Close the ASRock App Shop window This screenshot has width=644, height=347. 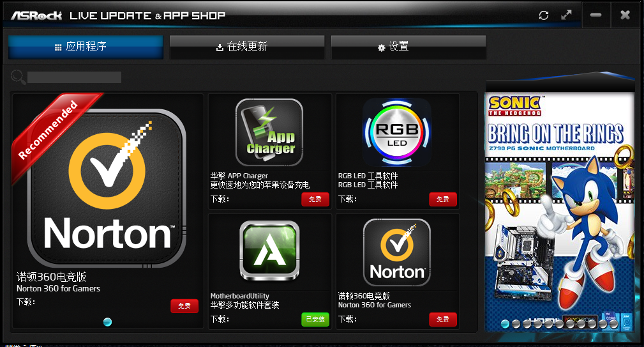pos(625,15)
